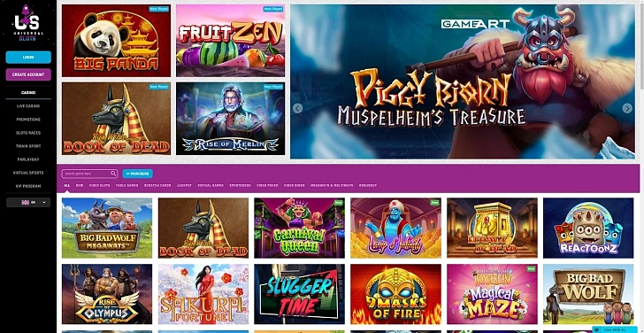The width and height of the screenshot is (644, 333).
Task: Select the Jackpot category tab
Action: (x=184, y=185)
